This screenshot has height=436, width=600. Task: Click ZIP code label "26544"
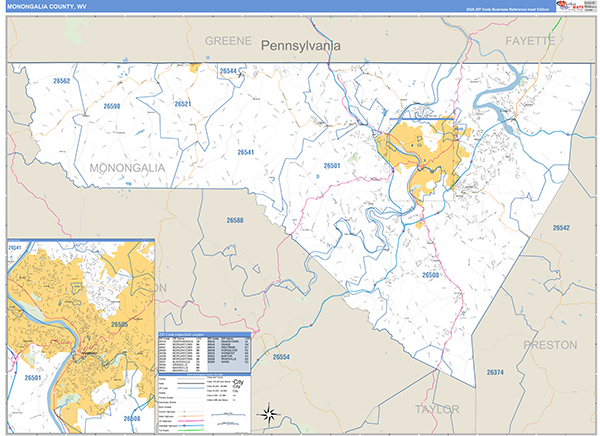click(x=228, y=71)
